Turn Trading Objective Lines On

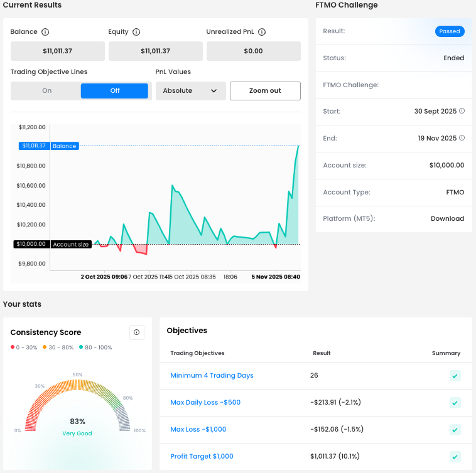click(46, 91)
